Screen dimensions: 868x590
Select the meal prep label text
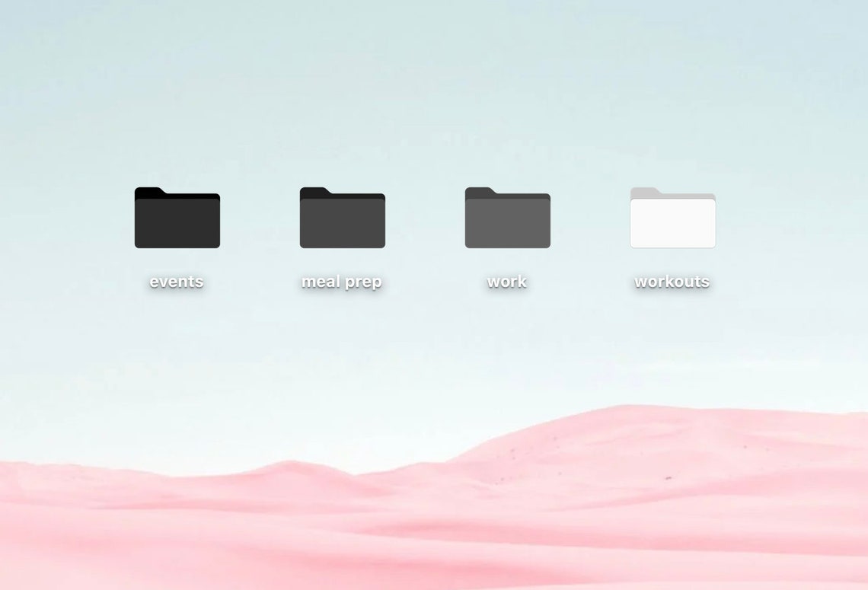pyautogui.click(x=341, y=282)
